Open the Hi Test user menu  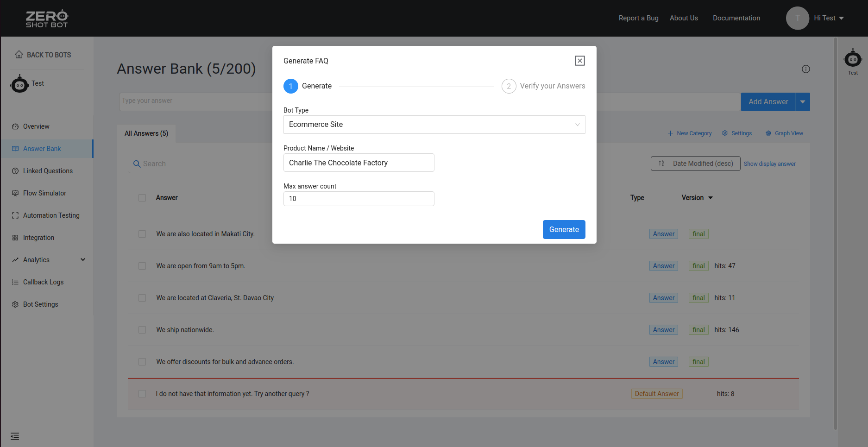(x=829, y=18)
